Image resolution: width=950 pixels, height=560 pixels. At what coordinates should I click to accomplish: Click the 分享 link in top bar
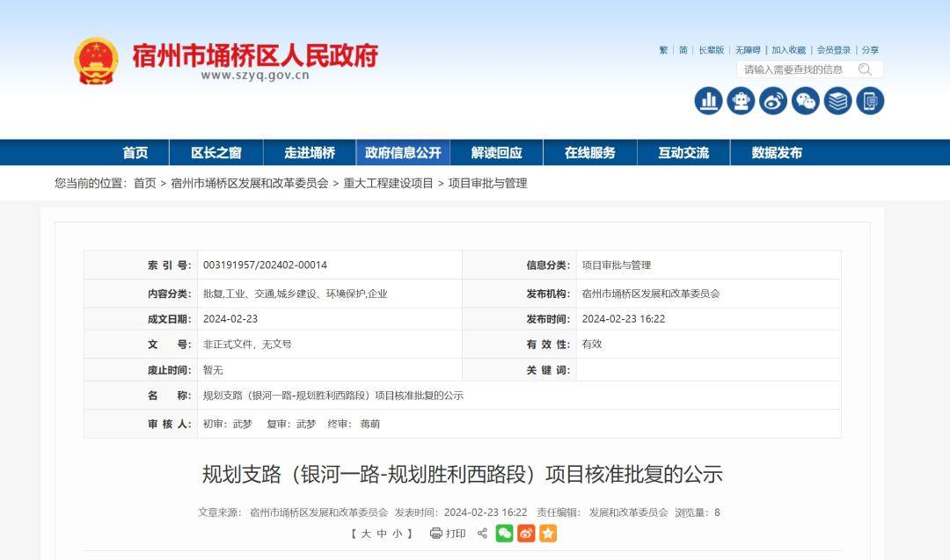pos(870,50)
